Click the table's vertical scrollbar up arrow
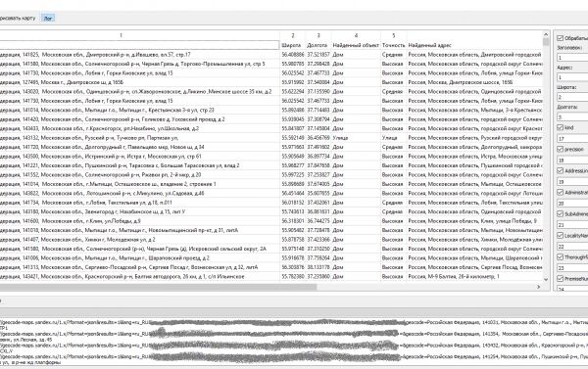Viewport: 588px width, 369px height. tap(546, 34)
